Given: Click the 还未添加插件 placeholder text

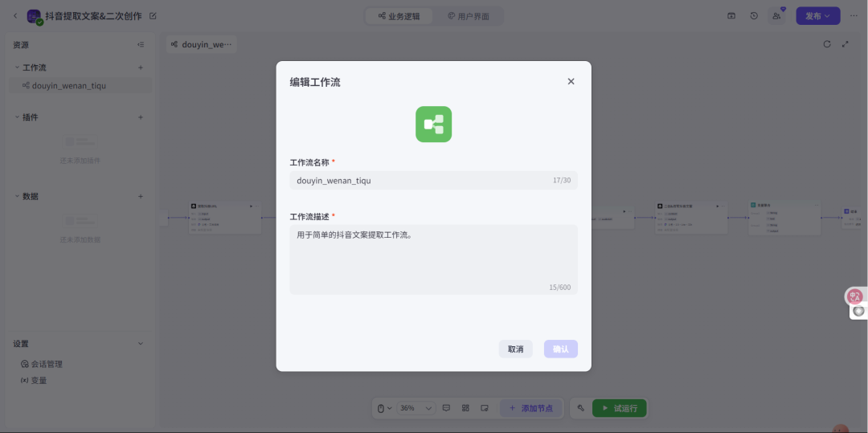Looking at the screenshot, I should pos(80,161).
